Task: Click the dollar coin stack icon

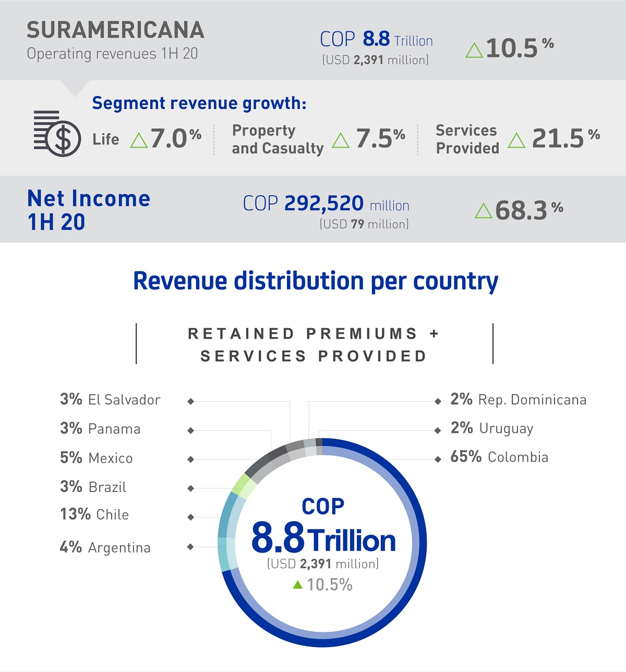Action: point(57,134)
